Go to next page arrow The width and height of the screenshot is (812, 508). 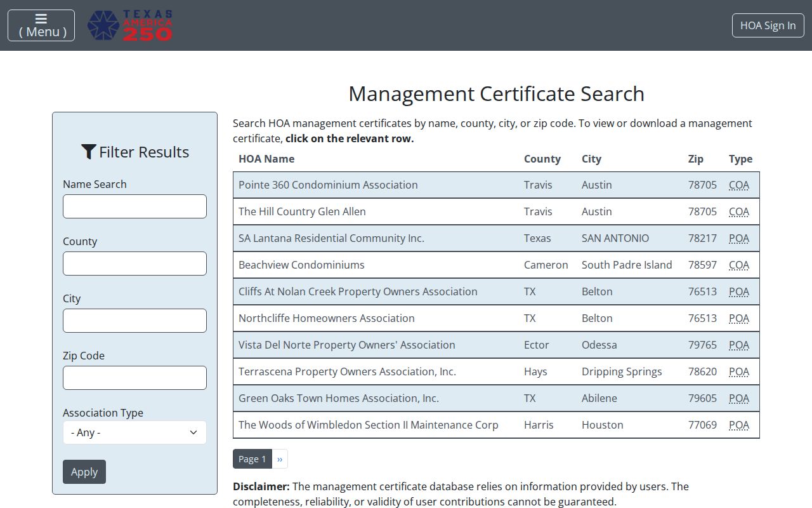click(280, 459)
